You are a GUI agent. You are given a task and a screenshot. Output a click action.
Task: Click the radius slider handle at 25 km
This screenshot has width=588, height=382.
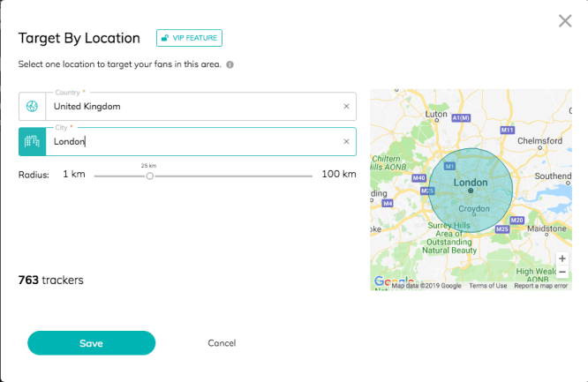click(149, 176)
